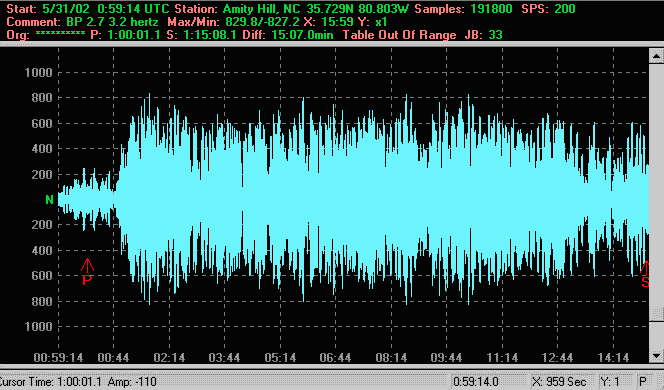Click the 00:59:14 start time axis label
This screenshot has height=390, width=664.
(x=58, y=358)
